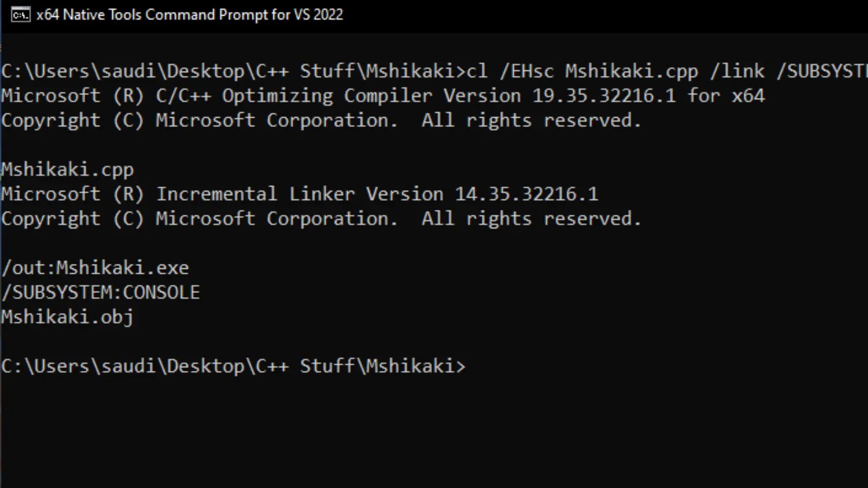Viewport: 868px width, 488px height.
Task: Click the cl command word after the first prompt
Action: click(477, 72)
